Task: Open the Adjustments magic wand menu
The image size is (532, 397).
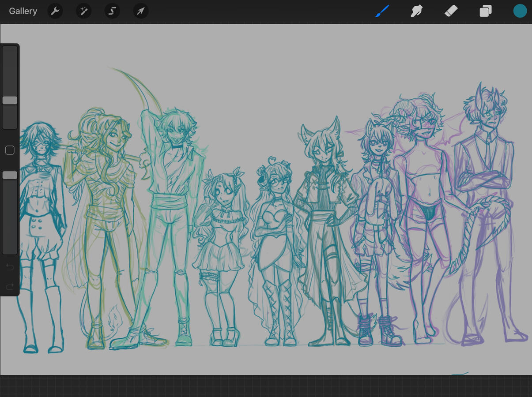Action: coord(83,11)
